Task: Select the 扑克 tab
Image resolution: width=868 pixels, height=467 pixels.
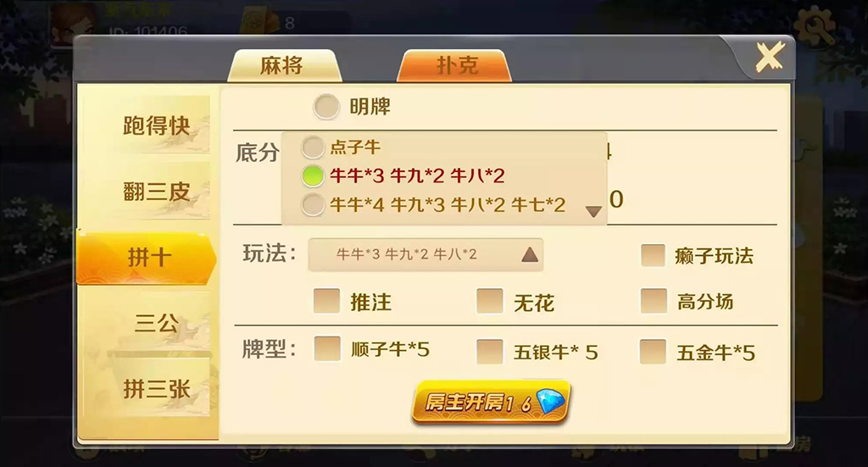Action: tap(455, 66)
